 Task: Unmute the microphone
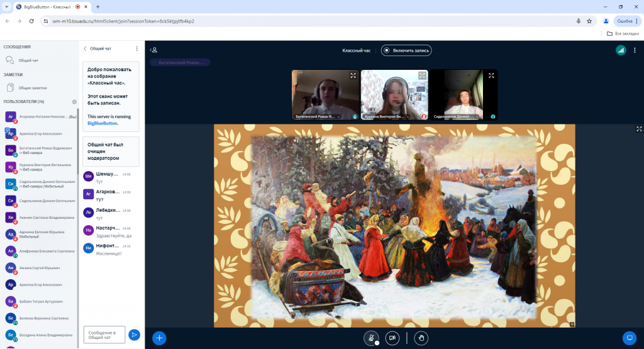(x=371, y=338)
